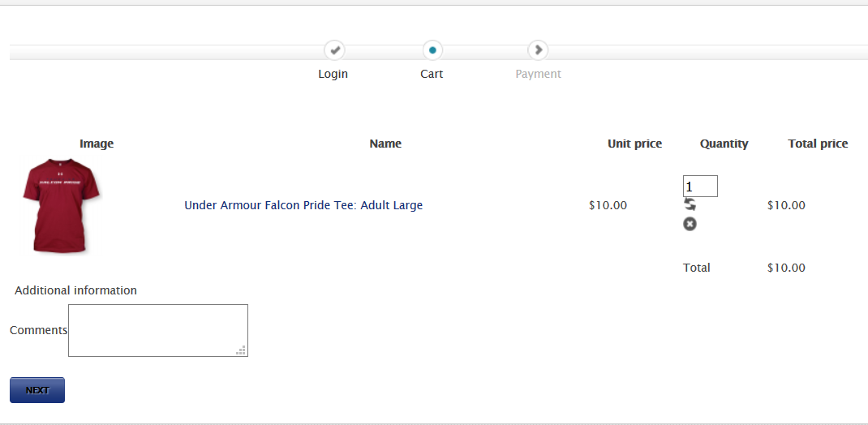Screen dimensions: 868x425
Task: Click the refresh quantity icon
Action: coord(690,205)
